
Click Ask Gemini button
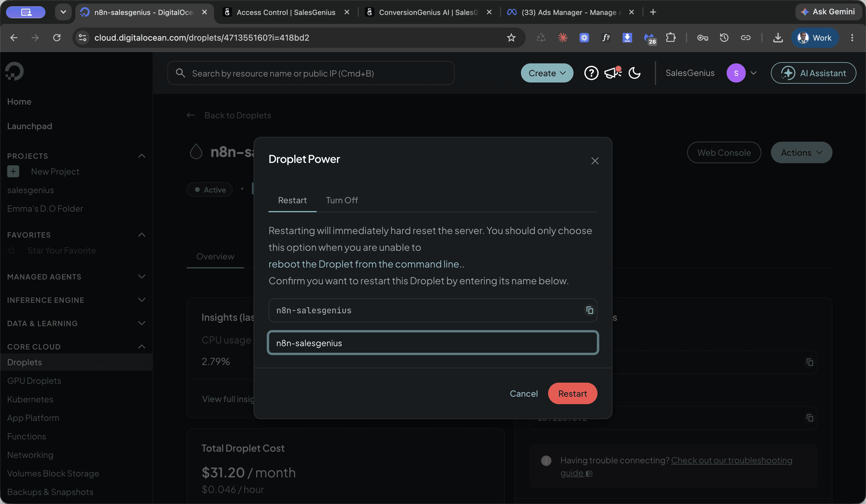click(x=828, y=12)
